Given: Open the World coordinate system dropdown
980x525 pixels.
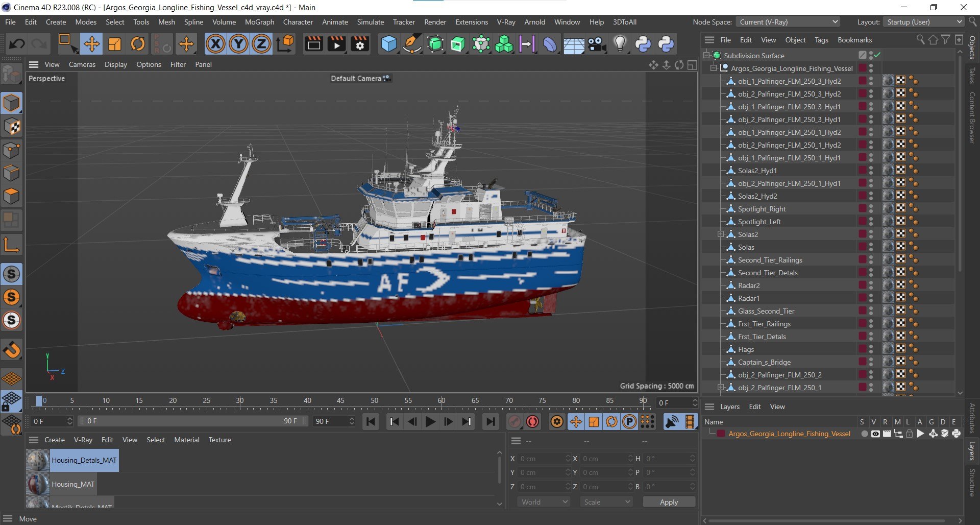Looking at the screenshot, I should (544, 502).
